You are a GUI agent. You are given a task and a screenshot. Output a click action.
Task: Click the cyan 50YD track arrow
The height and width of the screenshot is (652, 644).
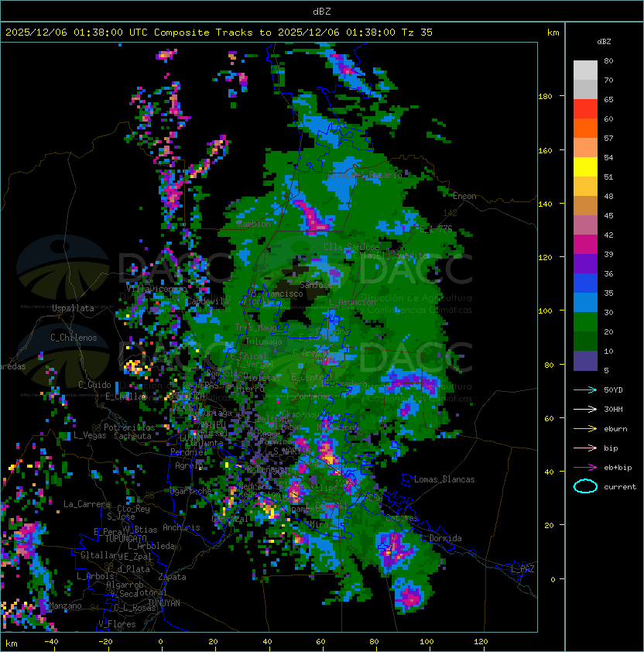coord(585,389)
